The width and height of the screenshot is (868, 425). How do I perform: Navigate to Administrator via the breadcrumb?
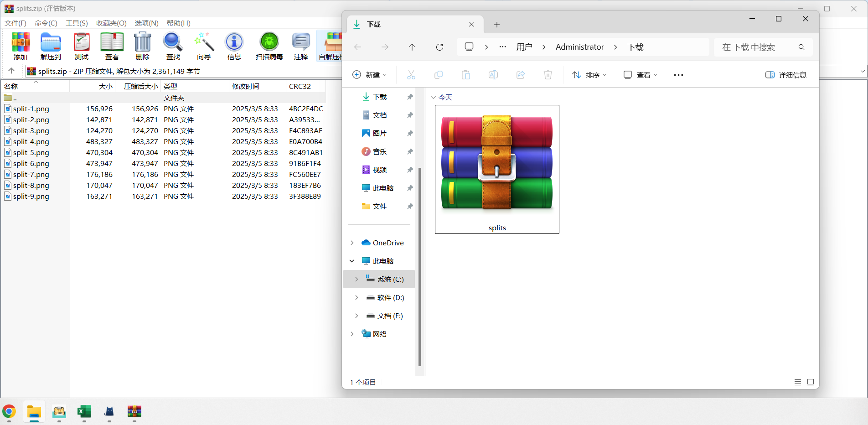click(579, 47)
